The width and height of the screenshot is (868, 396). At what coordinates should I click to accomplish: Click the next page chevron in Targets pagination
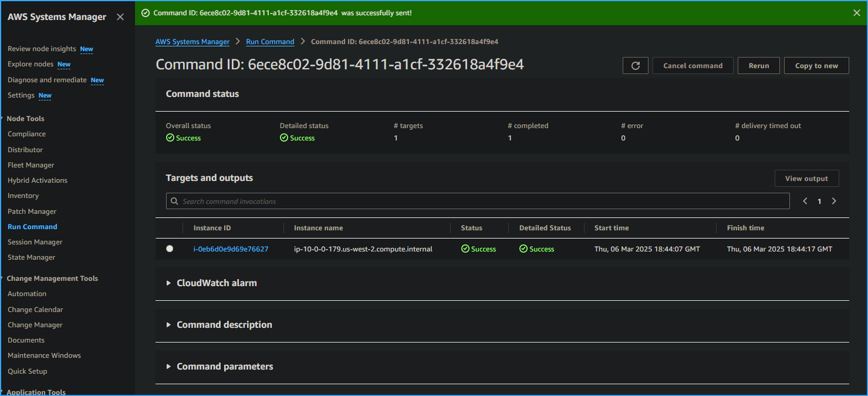[834, 201]
